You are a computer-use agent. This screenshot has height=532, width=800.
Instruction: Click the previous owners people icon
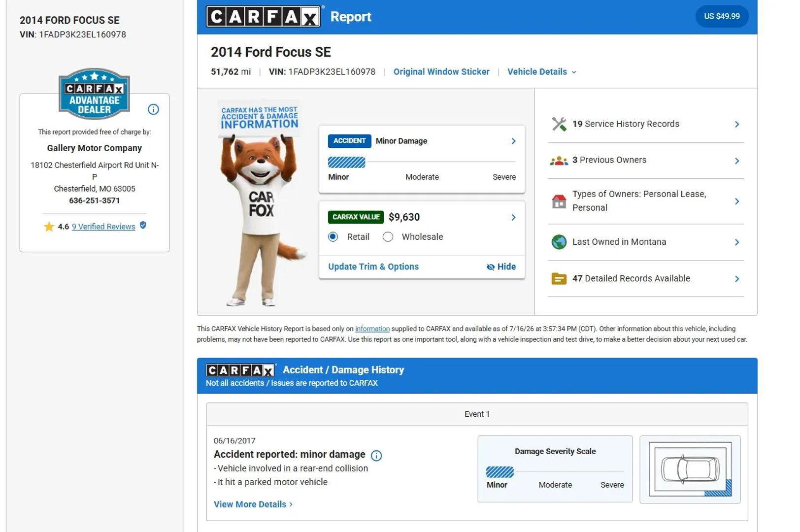click(x=559, y=161)
